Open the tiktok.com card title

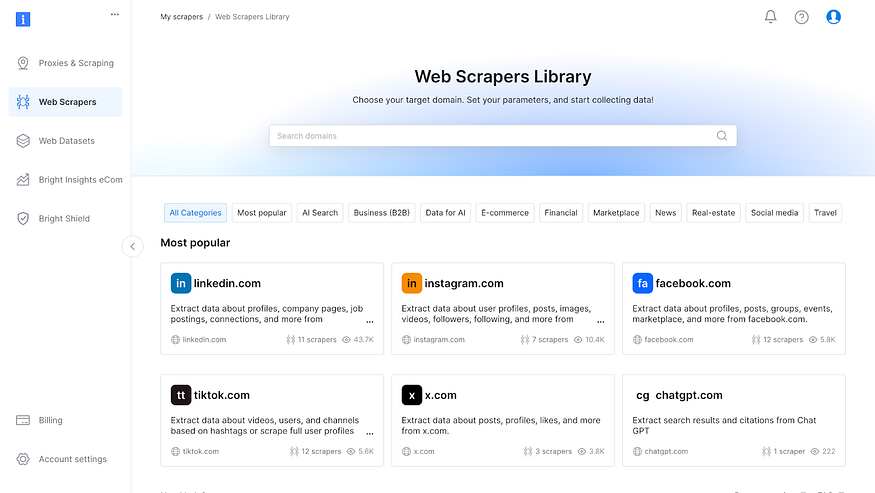tap(222, 395)
